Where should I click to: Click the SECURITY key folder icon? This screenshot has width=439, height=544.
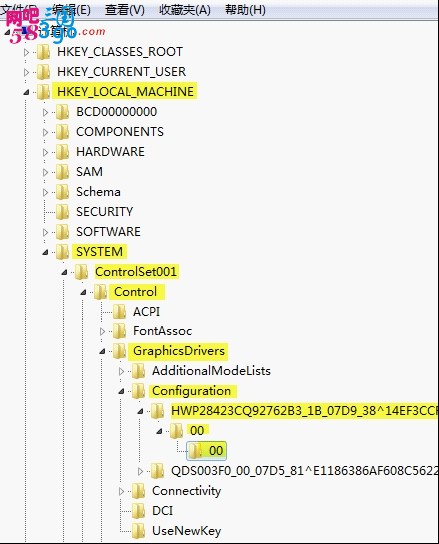(x=62, y=212)
